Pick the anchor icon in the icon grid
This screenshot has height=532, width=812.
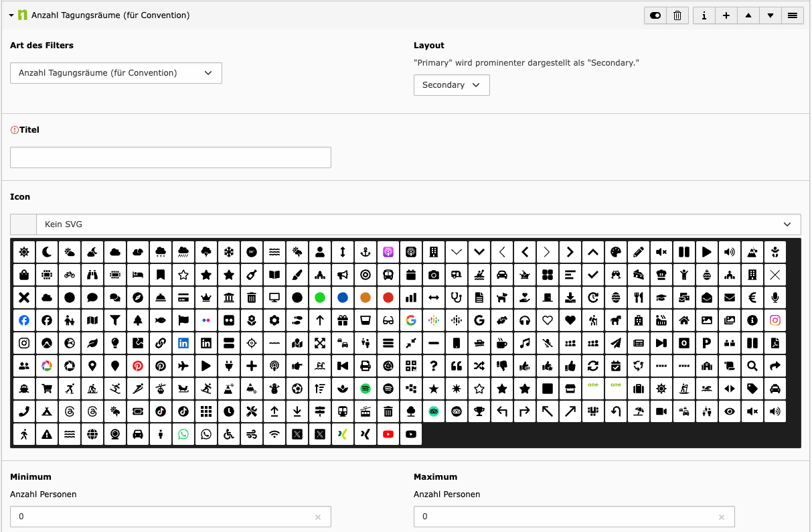366,252
